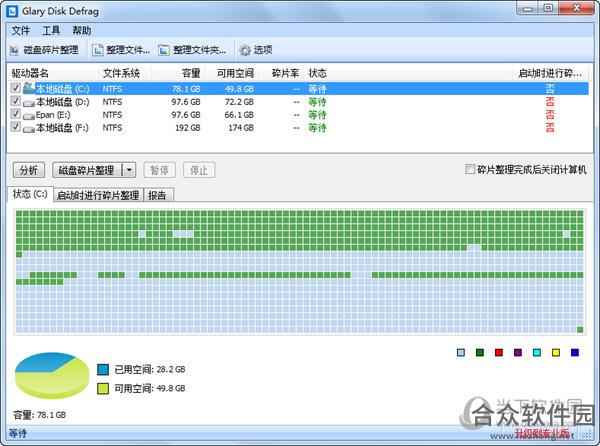Viewport: 600px width, 446px height.
Task: Click the 停止 button
Action: [199, 170]
